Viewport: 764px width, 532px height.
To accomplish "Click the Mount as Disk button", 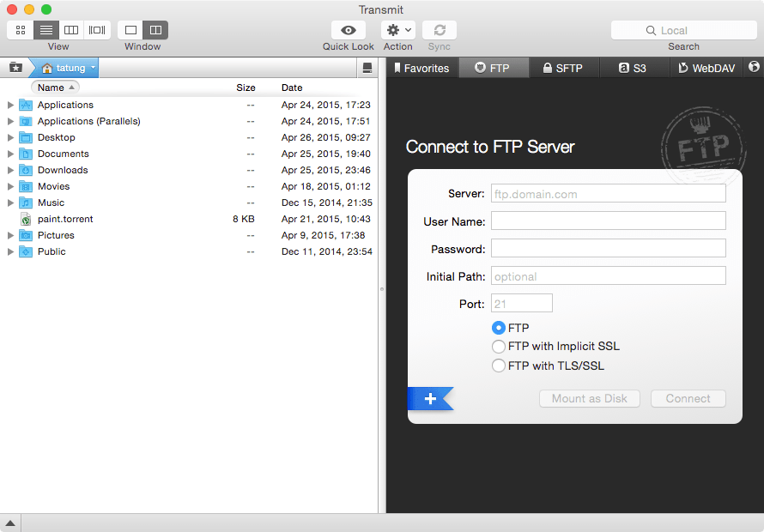I will (589, 398).
